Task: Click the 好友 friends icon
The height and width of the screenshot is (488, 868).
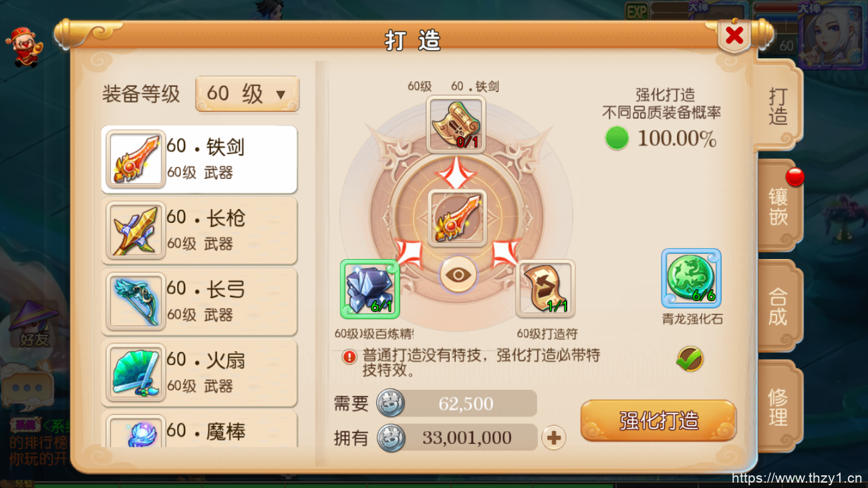Action: [x=33, y=324]
